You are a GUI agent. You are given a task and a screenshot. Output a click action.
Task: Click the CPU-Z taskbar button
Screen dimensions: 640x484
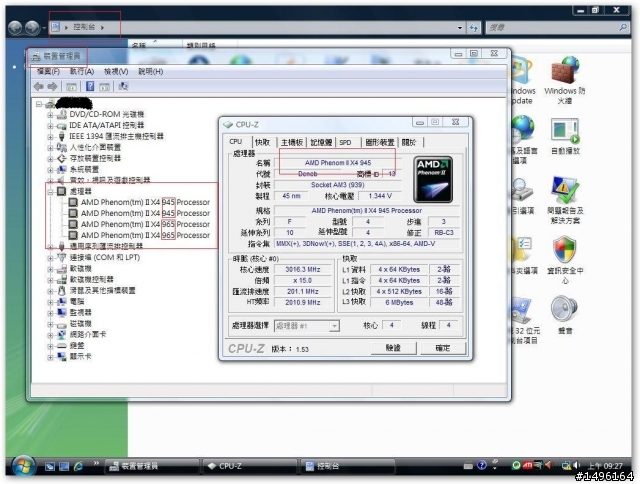tap(250, 466)
